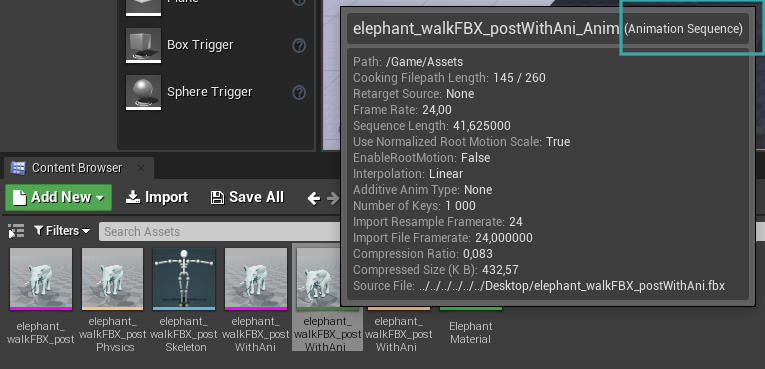Image resolution: width=765 pixels, height=369 pixels.
Task: Select the Sphere Trigger icon
Action: pos(143,92)
